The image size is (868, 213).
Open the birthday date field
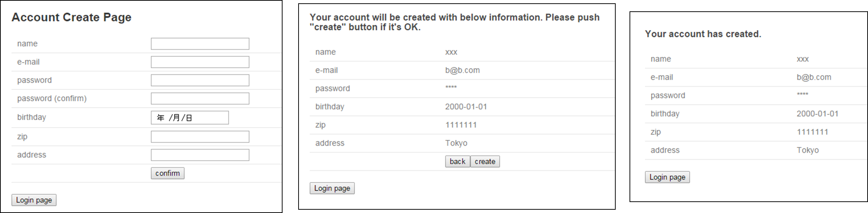coord(190,118)
